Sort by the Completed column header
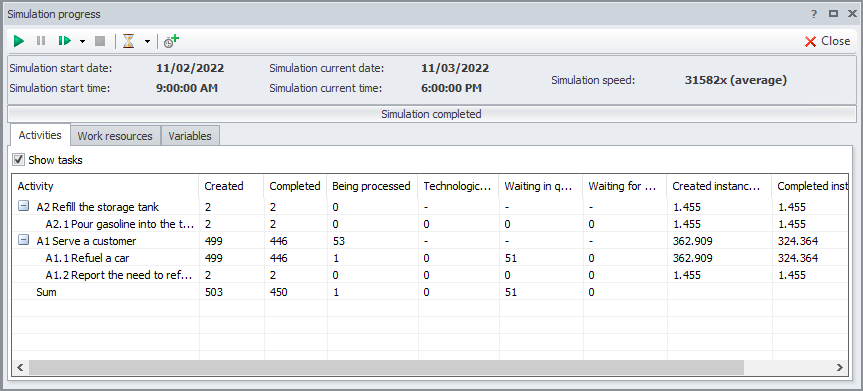863x391 pixels. tap(295, 186)
